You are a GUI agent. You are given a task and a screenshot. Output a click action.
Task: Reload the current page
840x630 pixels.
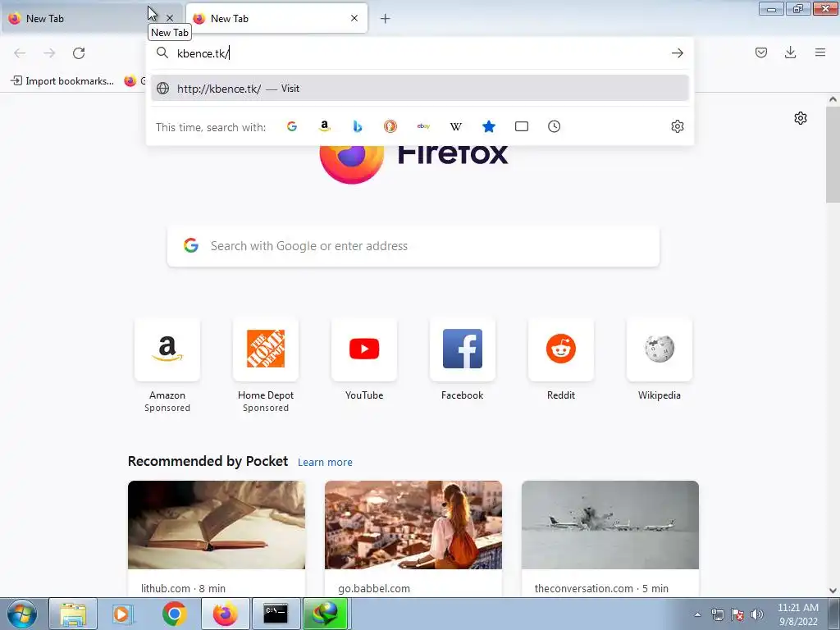(x=79, y=53)
